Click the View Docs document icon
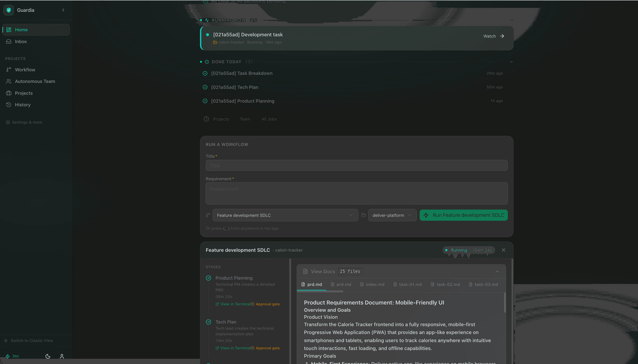638x364 pixels. [x=305, y=271]
